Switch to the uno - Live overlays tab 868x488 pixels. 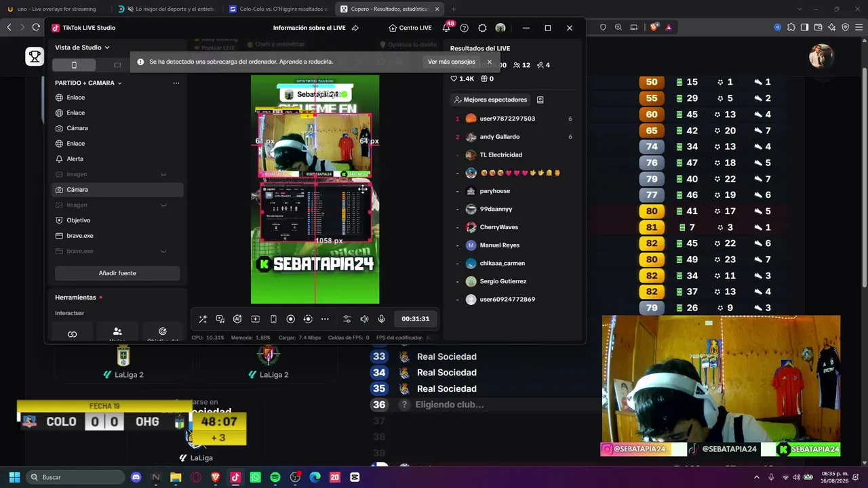click(56, 9)
